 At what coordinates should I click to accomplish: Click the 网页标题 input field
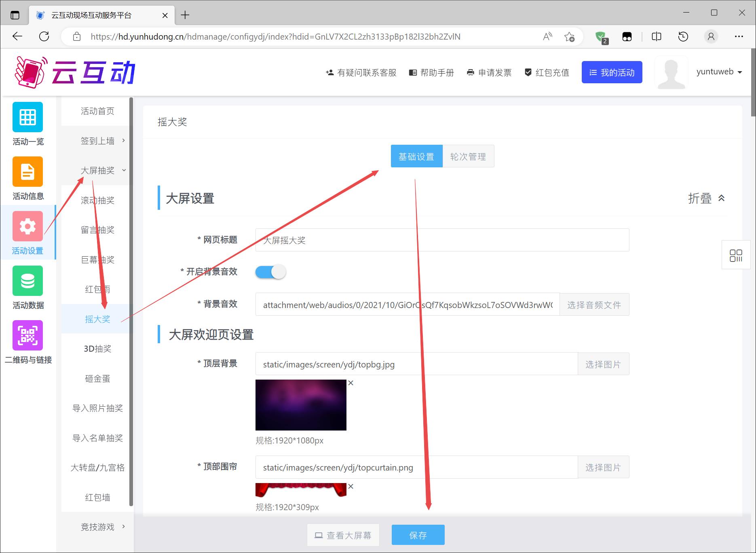(442, 240)
